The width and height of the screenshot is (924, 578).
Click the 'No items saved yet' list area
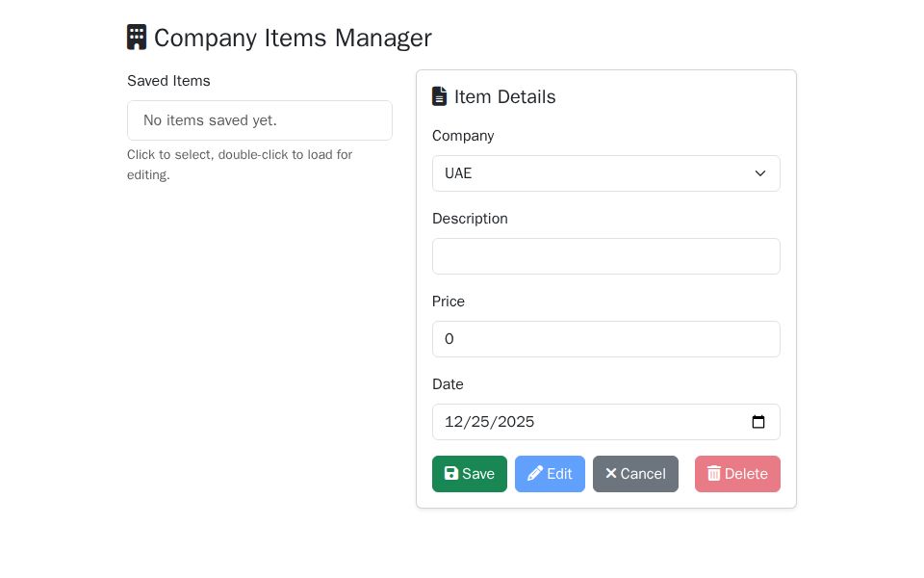click(260, 120)
